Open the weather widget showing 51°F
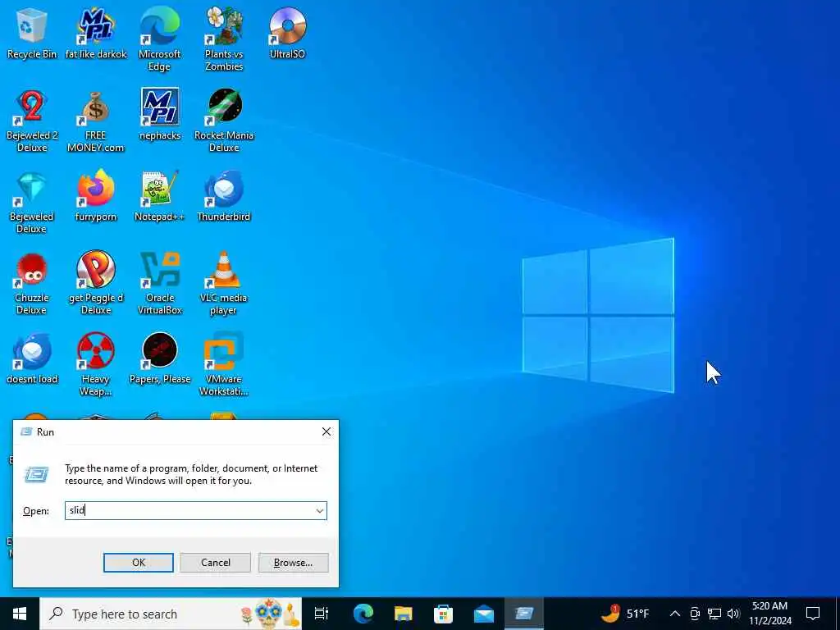The height and width of the screenshot is (630, 840). coord(624,614)
